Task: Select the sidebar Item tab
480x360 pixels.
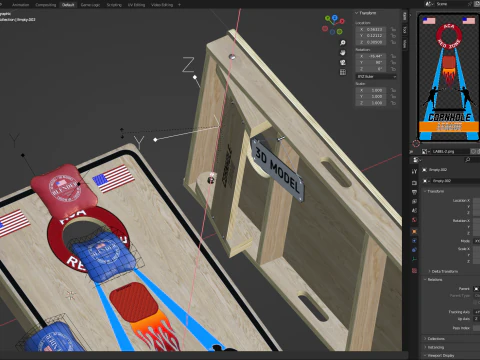Action: pyautogui.click(x=405, y=16)
